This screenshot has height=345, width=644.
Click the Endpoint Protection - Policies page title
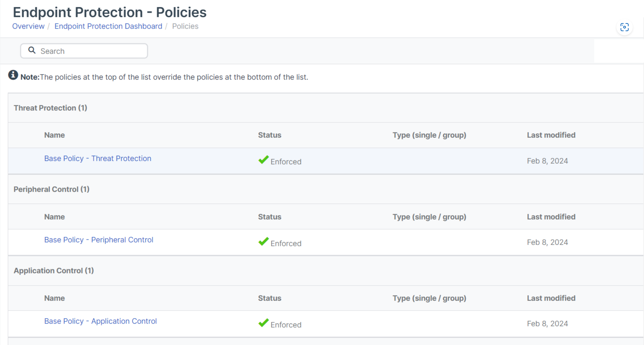[109, 12]
